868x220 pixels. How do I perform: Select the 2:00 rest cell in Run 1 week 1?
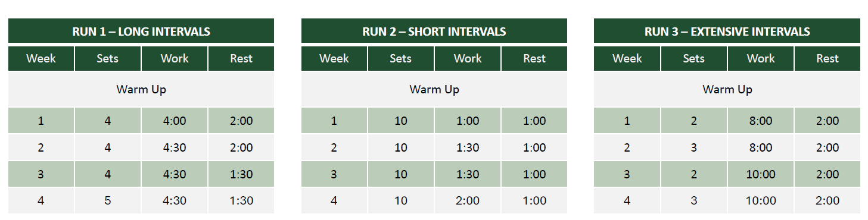click(x=241, y=121)
